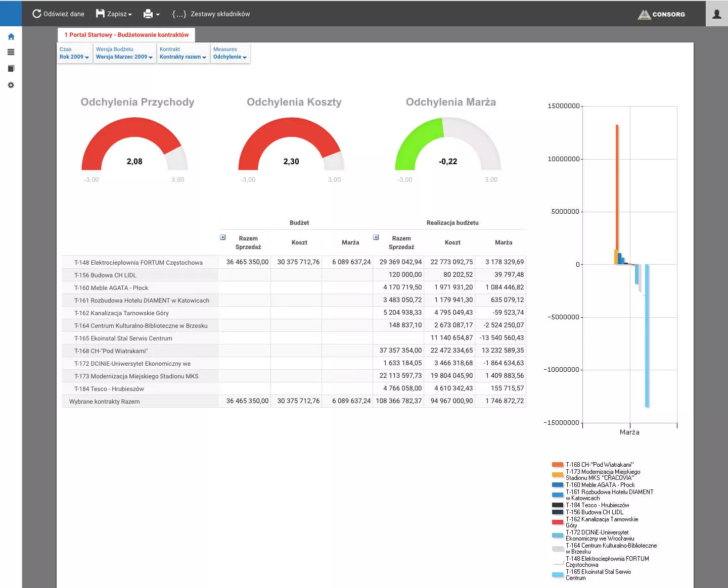This screenshot has width=728, height=588.
Task: Click legend swatch for T-165 Ekoinstal
Action: [x=558, y=575]
